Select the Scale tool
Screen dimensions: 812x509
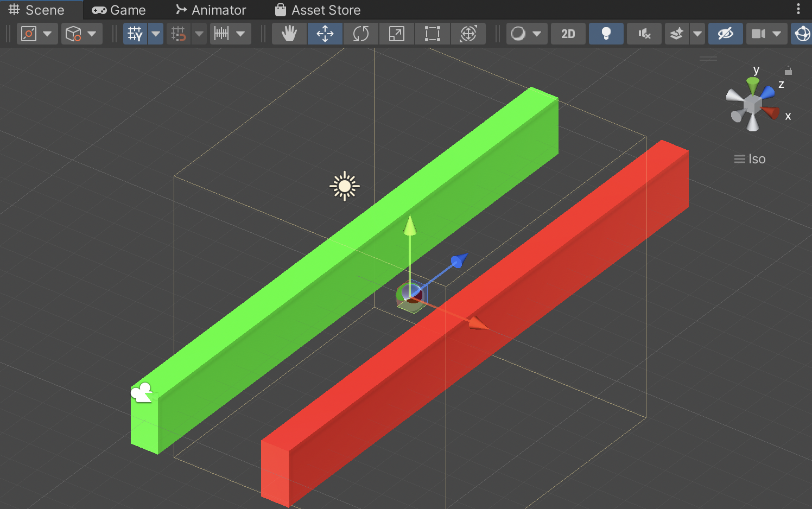[x=397, y=34]
